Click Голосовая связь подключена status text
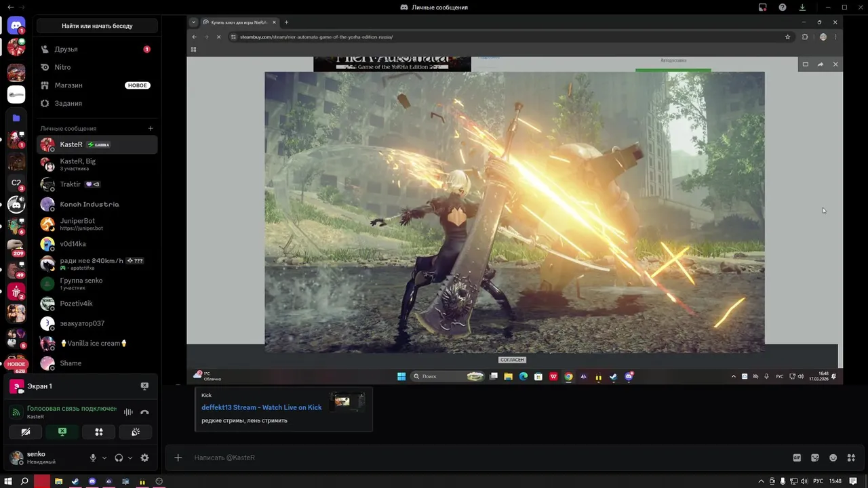Image resolution: width=868 pixels, height=488 pixels. pos(71,409)
